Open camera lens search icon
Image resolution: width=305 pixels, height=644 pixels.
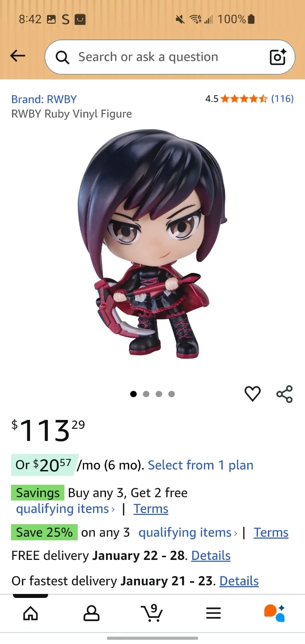point(277,57)
